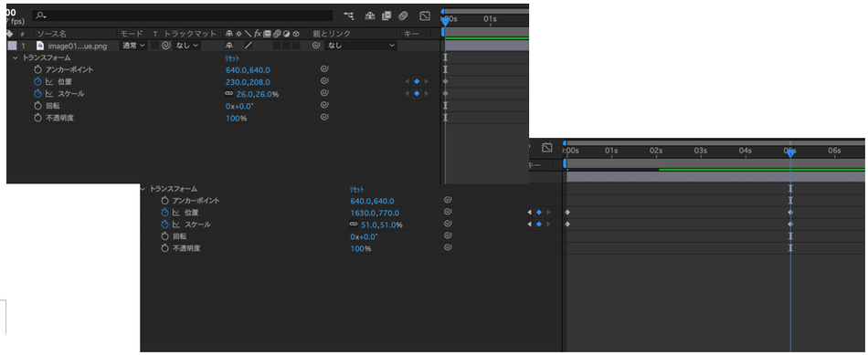
Task: Toggle the shy switch on image01 layer
Action: 229,46
